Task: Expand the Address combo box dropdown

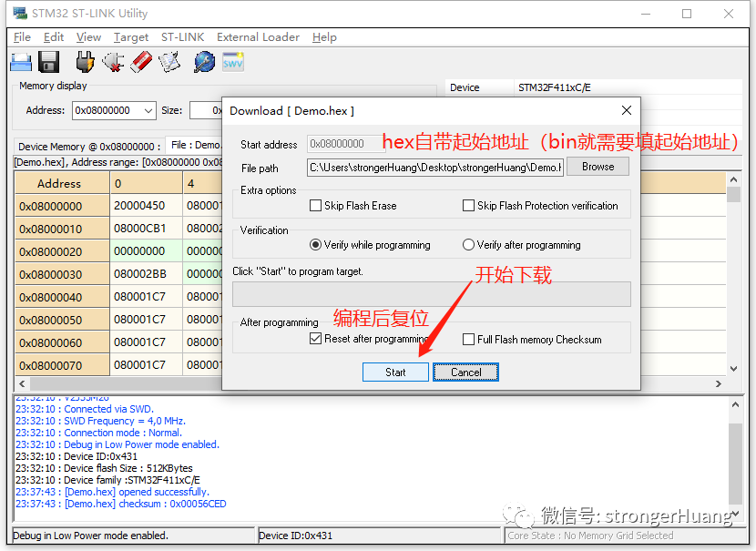Action: point(148,110)
